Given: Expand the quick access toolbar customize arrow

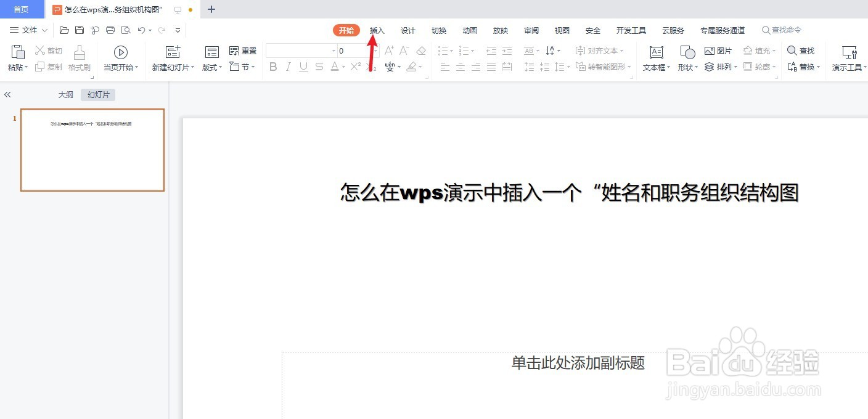Looking at the screenshot, I should click(x=178, y=30).
